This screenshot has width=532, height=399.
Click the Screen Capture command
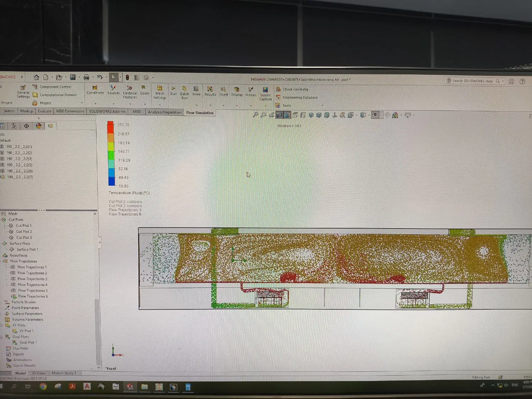click(x=265, y=94)
